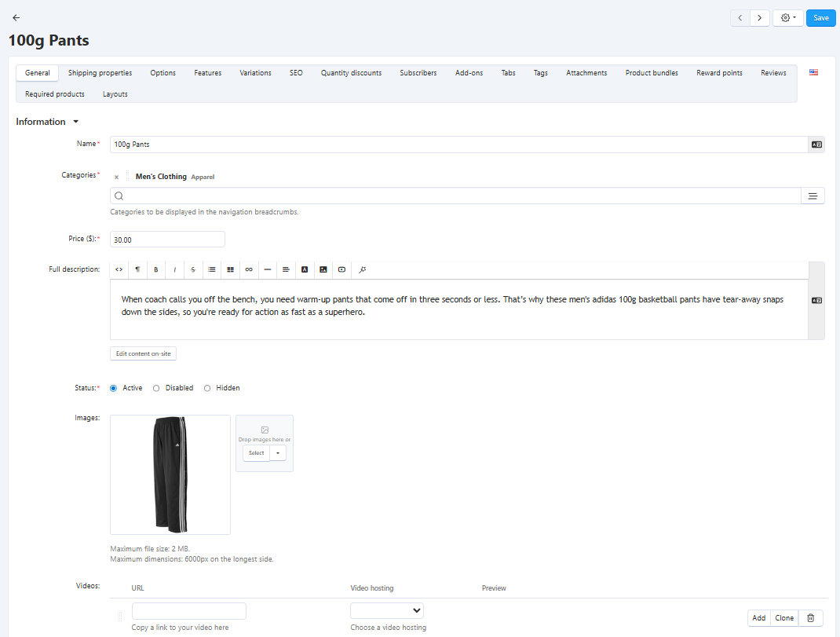The image size is (840, 637).
Task: Apply italic formatting in description
Action: (174, 269)
